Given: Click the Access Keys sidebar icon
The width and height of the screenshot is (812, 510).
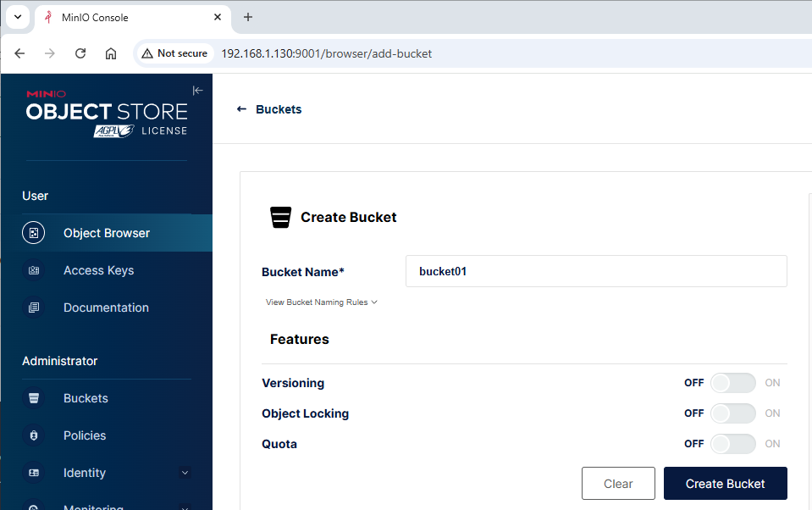Looking at the screenshot, I should tap(34, 270).
